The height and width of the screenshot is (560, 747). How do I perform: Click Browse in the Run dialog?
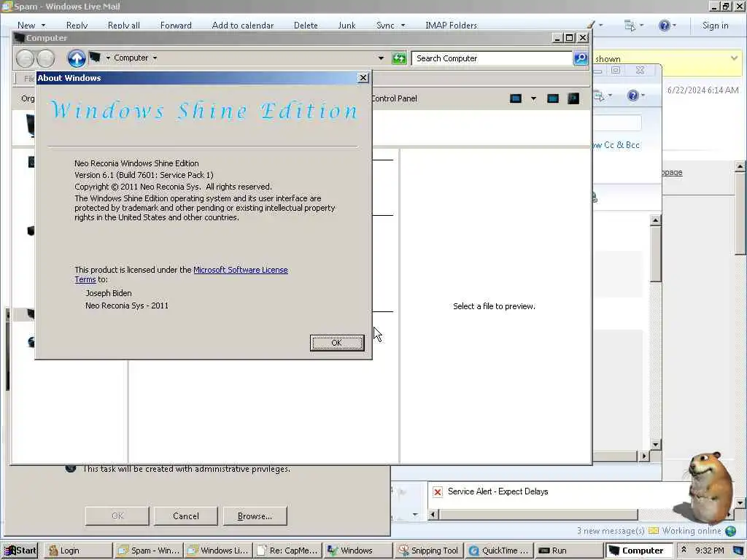click(x=255, y=516)
